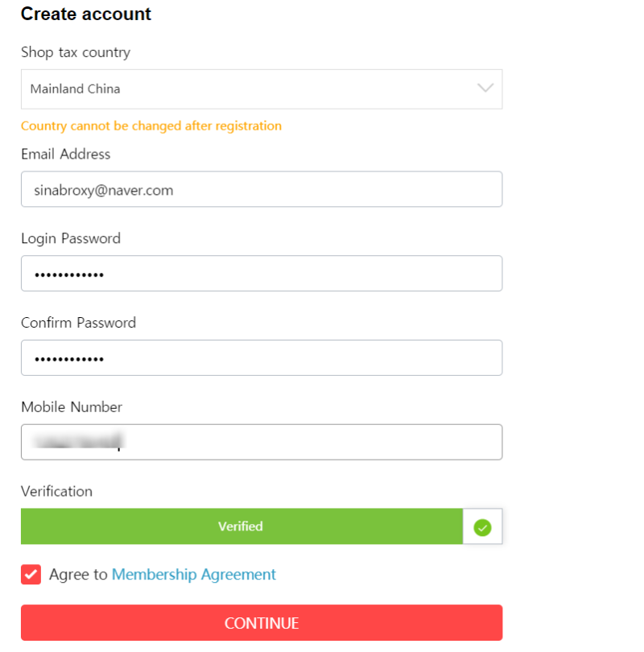
Task: Click inside the Confirm Password field
Action: point(262,357)
